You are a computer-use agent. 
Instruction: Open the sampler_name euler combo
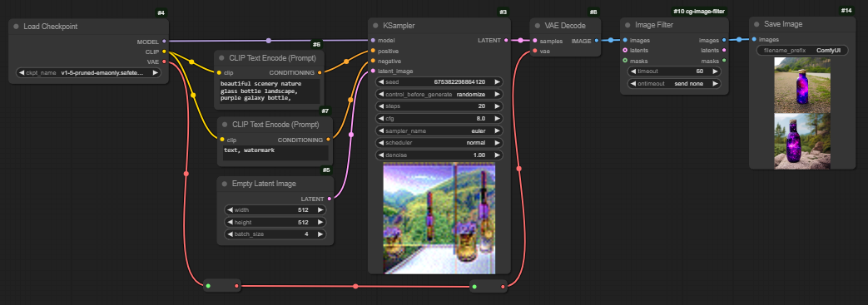[x=439, y=131]
